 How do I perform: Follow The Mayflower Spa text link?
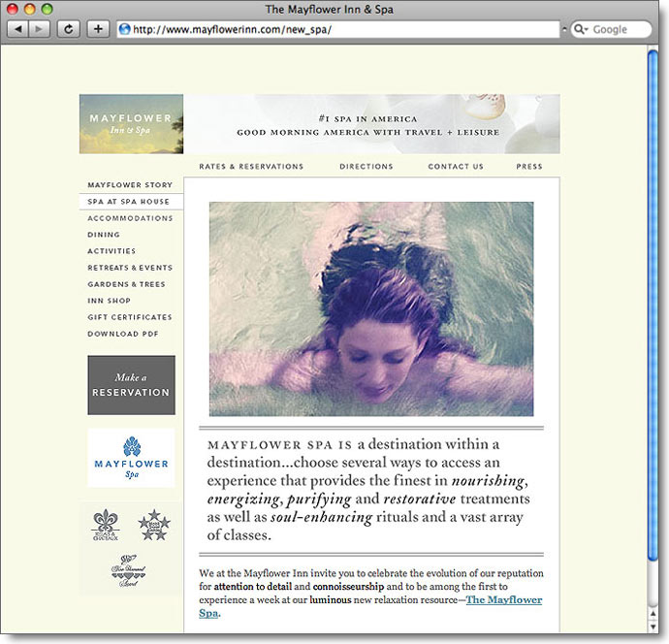click(504, 599)
